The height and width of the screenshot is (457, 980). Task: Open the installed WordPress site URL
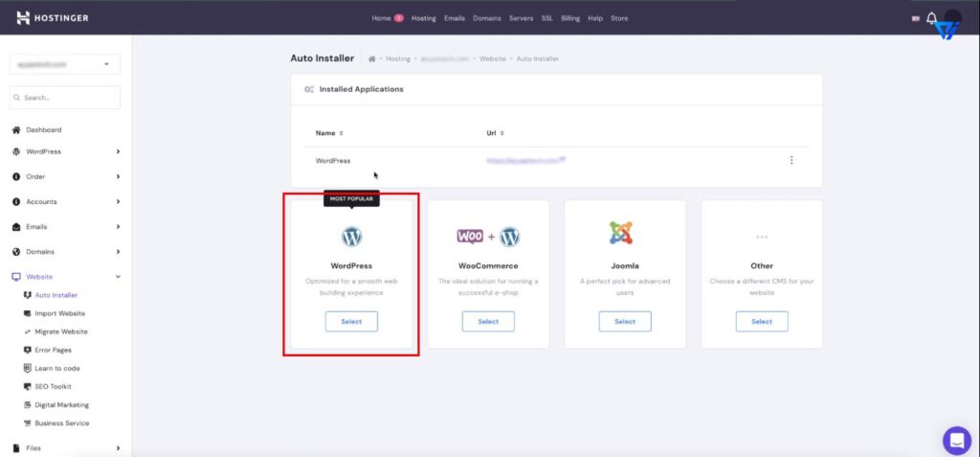pyautogui.click(x=525, y=160)
